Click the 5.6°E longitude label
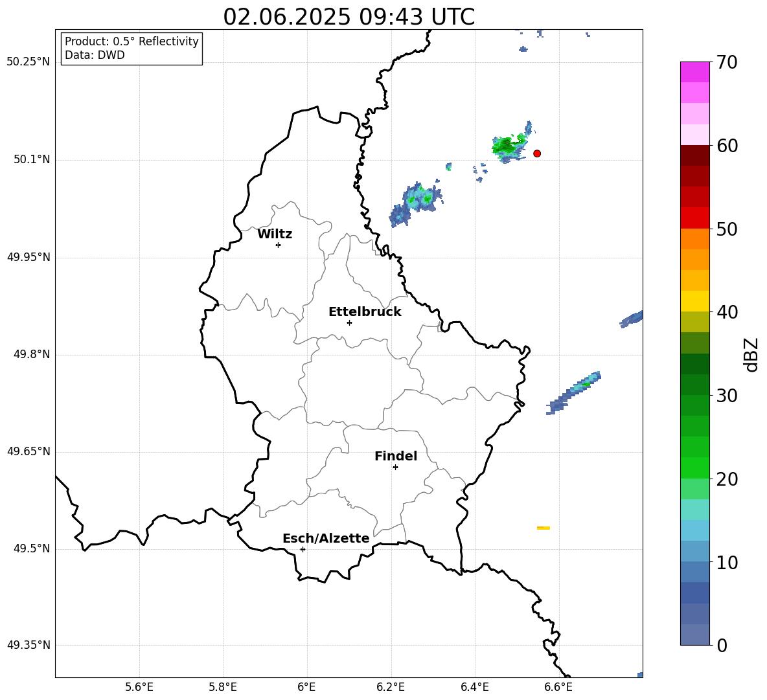767x700 pixels. pos(139,687)
